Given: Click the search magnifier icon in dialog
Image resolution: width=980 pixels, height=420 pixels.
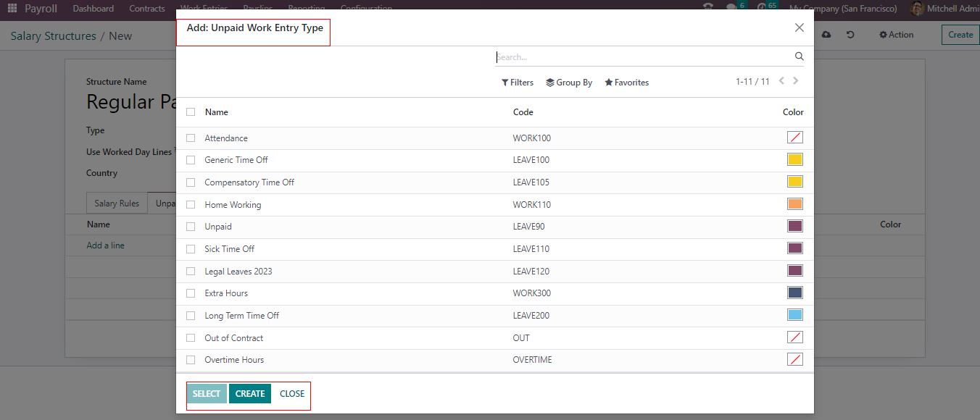Looking at the screenshot, I should coord(799,56).
